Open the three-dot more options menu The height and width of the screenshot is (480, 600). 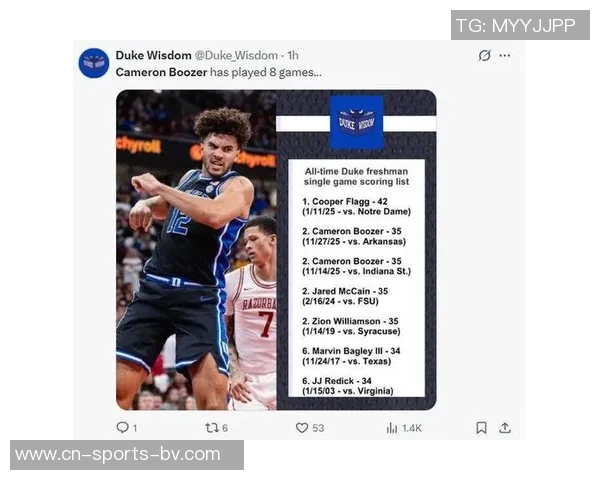[505, 56]
